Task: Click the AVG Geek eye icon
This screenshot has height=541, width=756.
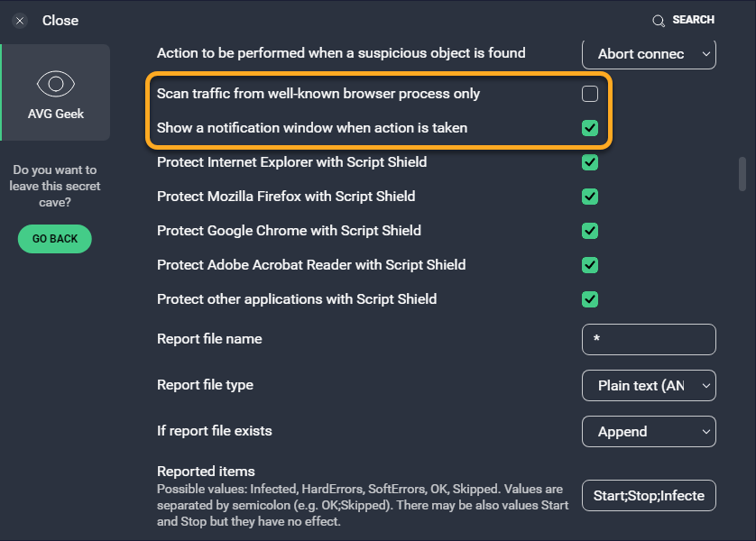Action: pyautogui.click(x=56, y=85)
